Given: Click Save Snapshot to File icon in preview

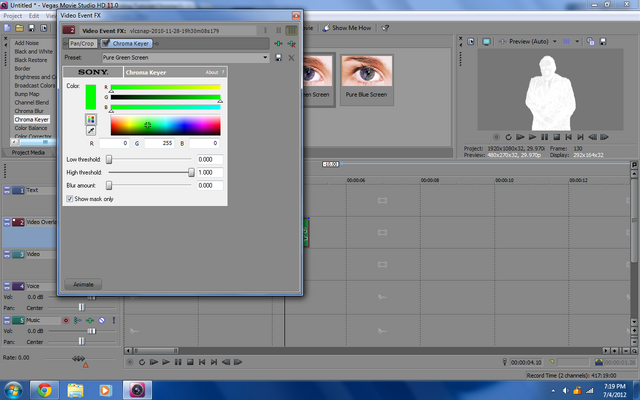Looking at the screenshot, I should (603, 42).
